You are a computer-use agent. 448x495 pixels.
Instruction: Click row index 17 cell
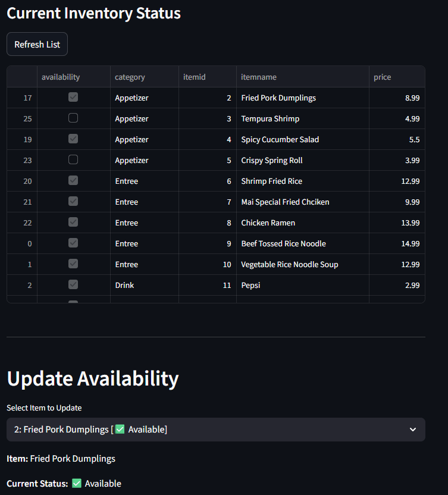pos(22,98)
